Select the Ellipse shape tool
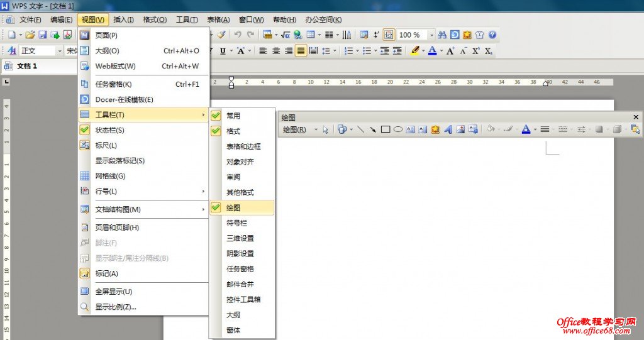The height and width of the screenshot is (340, 644). (x=398, y=129)
